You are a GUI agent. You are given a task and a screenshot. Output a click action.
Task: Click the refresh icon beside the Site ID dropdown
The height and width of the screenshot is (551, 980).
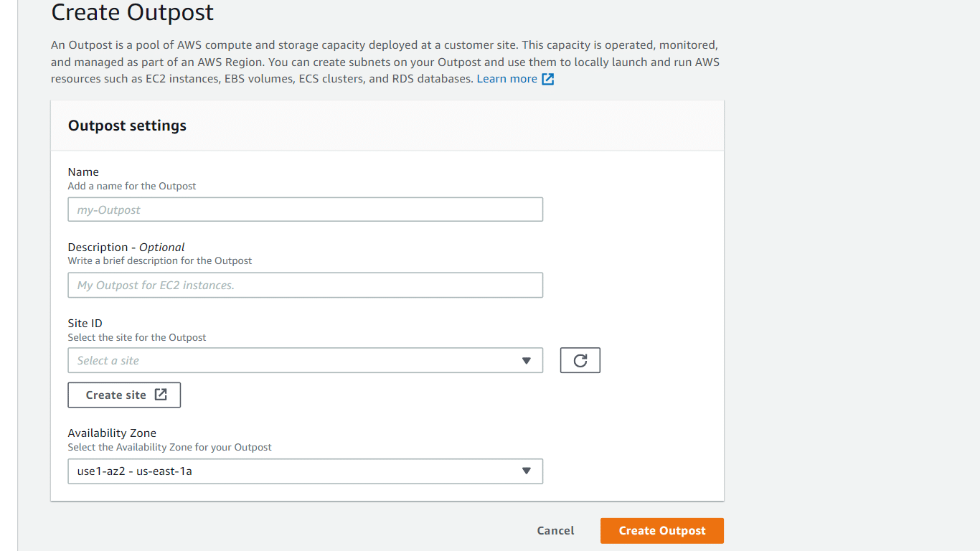[580, 360]
